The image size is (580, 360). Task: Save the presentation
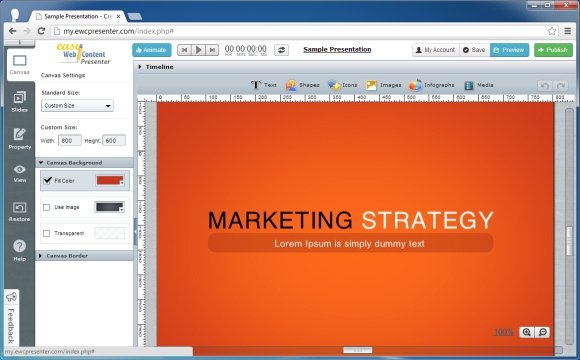475,50
